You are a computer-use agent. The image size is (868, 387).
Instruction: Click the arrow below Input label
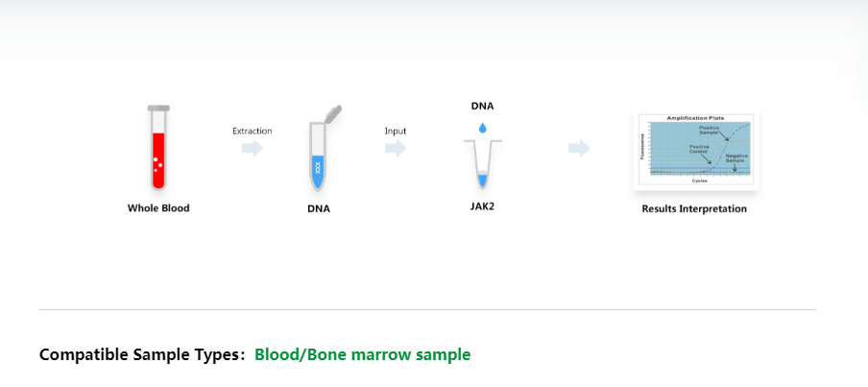(x=396, y=149)
